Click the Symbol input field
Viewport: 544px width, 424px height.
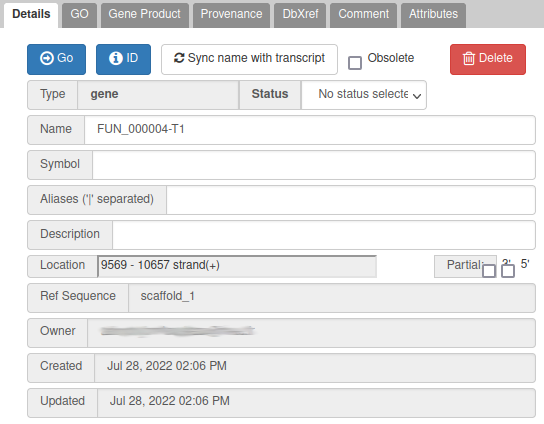pyautogui.click(x=314, y=165)
